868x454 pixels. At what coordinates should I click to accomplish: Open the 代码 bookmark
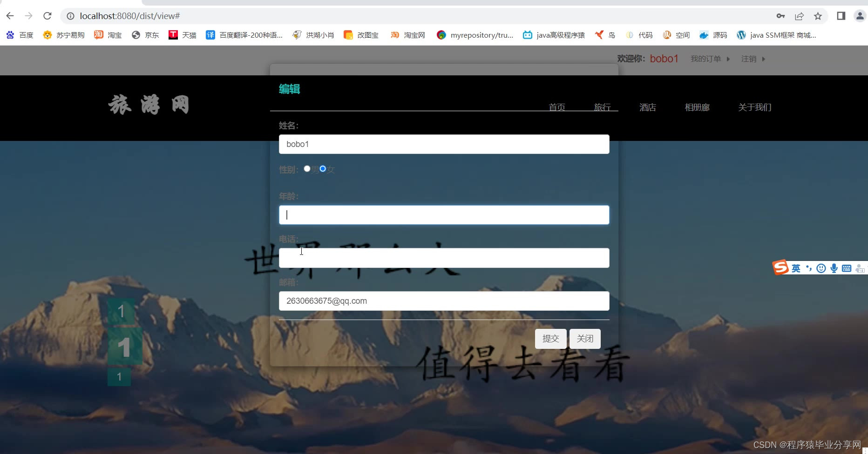(x=639, y=35)
